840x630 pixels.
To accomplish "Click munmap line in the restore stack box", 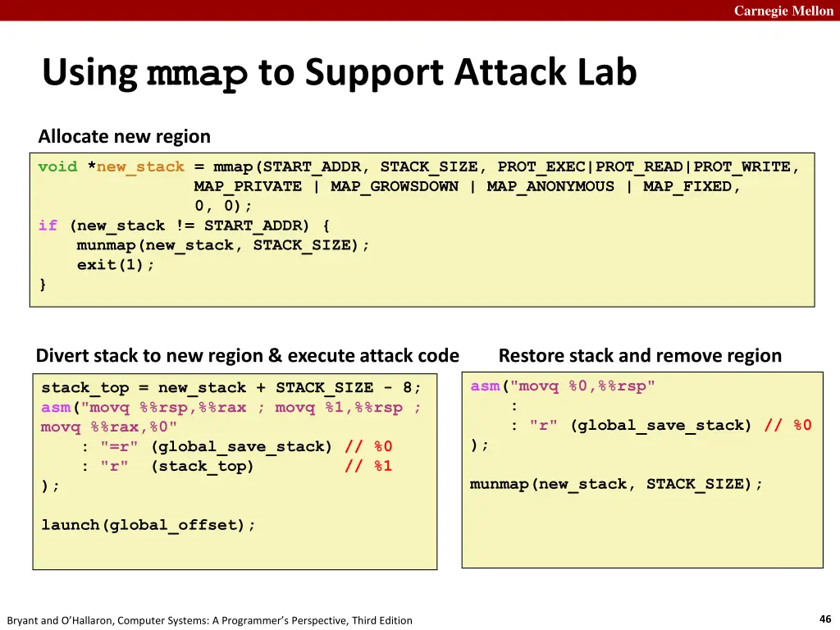I will coord(616,484).
